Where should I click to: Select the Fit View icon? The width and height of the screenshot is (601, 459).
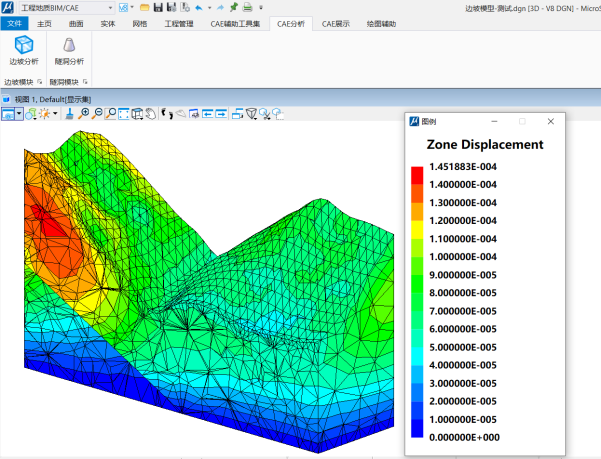[x=124, y=114]
